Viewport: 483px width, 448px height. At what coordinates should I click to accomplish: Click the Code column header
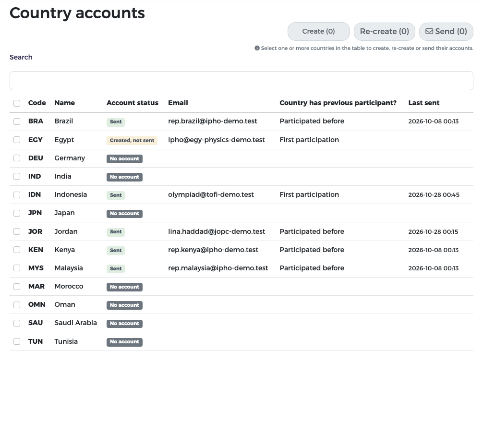[x=37, y=103]
